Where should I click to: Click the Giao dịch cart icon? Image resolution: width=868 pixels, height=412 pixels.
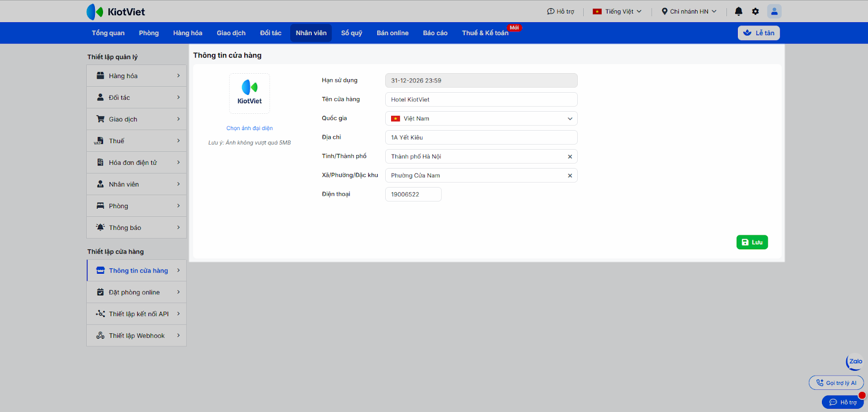100,119
